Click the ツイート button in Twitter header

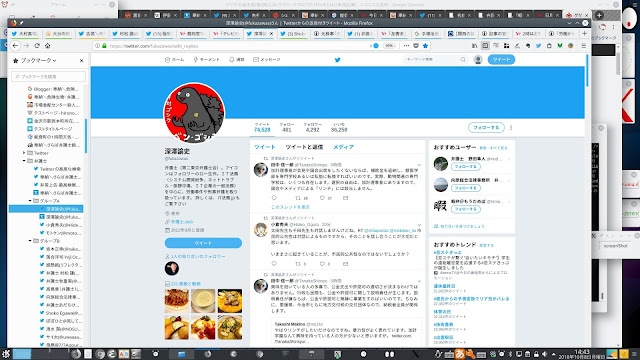click(501, 60)
